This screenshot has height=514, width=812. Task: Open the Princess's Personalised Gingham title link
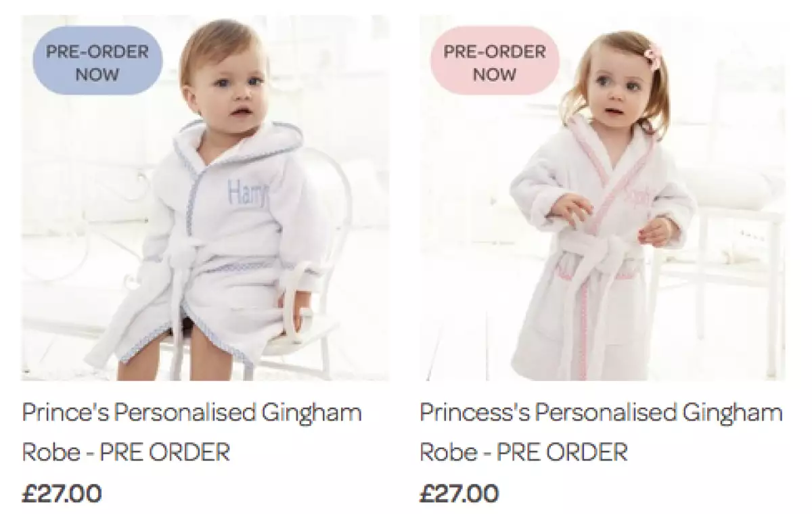coord(601,413)
